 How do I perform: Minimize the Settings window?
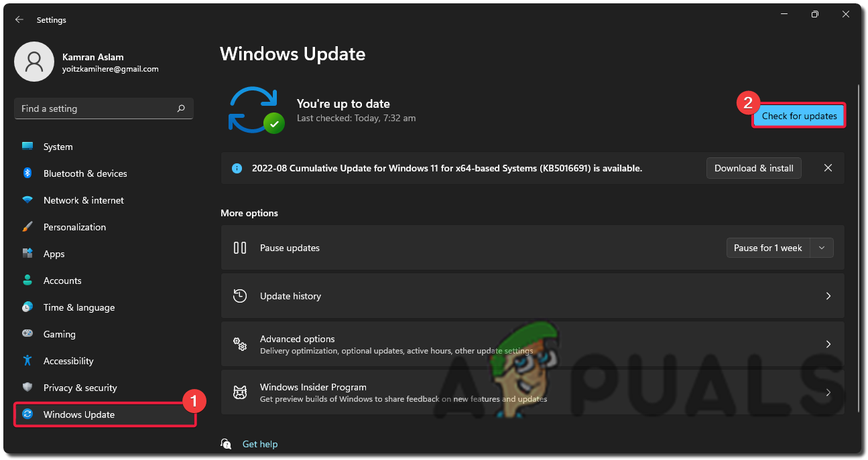(784, 14)
